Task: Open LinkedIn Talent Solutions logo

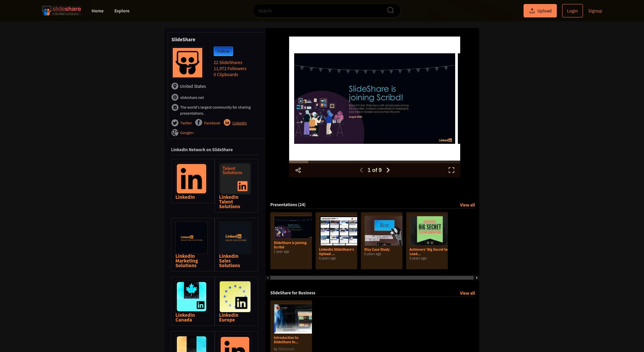Action: 235,179
